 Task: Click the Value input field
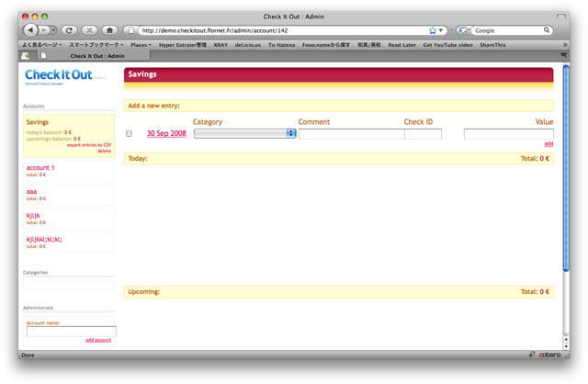[x=508, y=134]
